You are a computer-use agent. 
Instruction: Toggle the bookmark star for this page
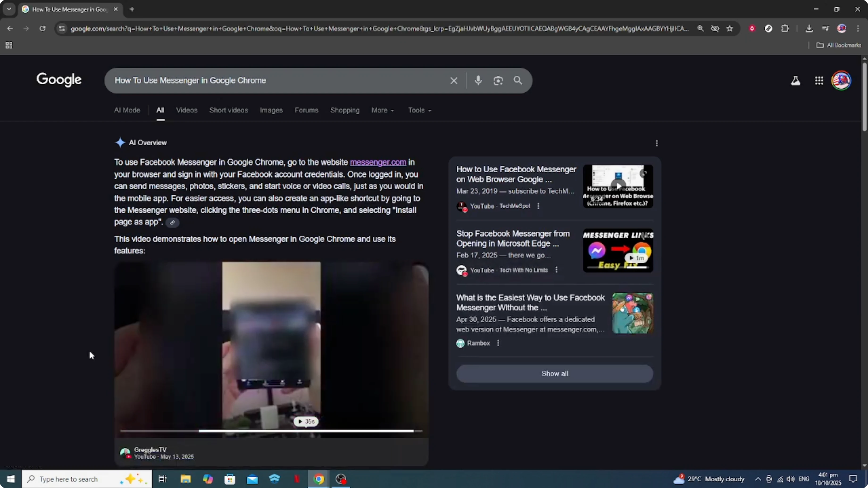(x=730, y=28)
